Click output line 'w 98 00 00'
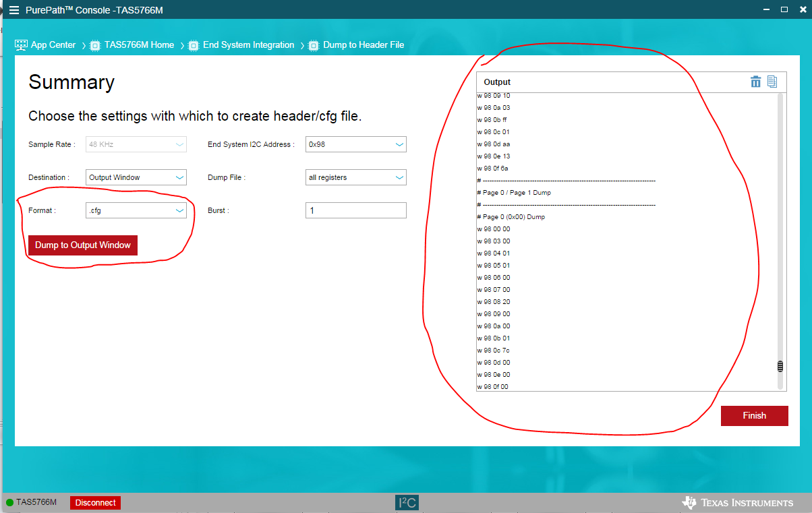This screenshot has width=812, height=513. coord(493,229)
